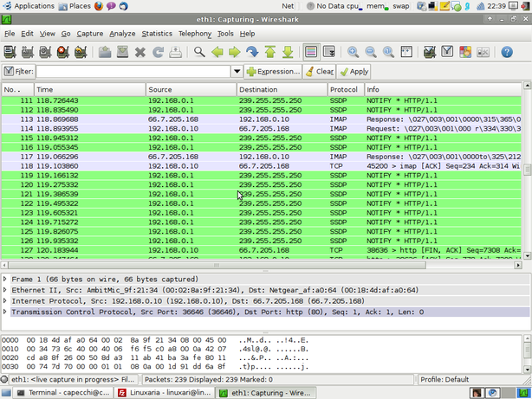Open the Statistics menu
Image resolution: width=532 pixels, height=399 pixels.
point(157,34)
